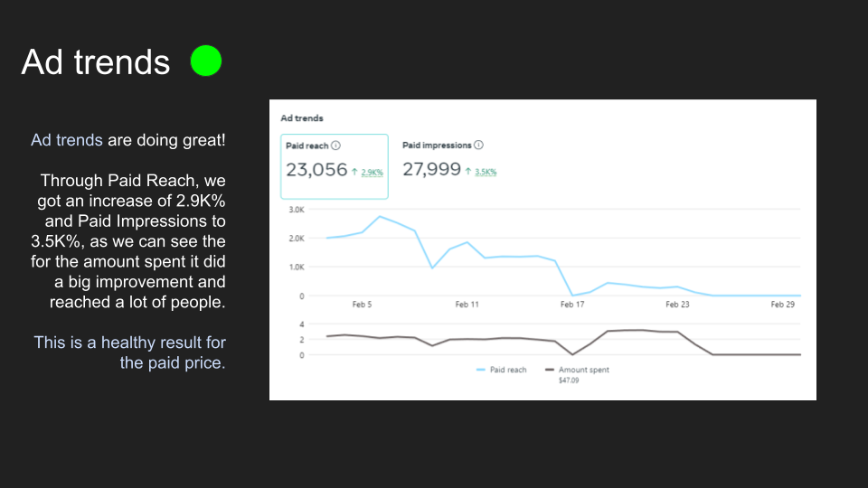Click the gray Amount spent legend line marker
The width and height of the screenshot is (868, 488).
[549, 370]
